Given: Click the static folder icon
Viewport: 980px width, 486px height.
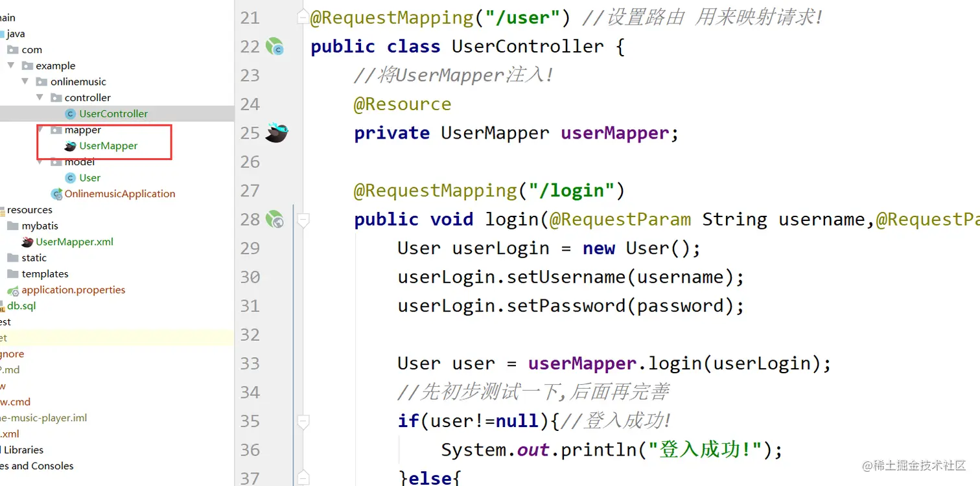Looking at the screenshot, I should click(13, 258).
